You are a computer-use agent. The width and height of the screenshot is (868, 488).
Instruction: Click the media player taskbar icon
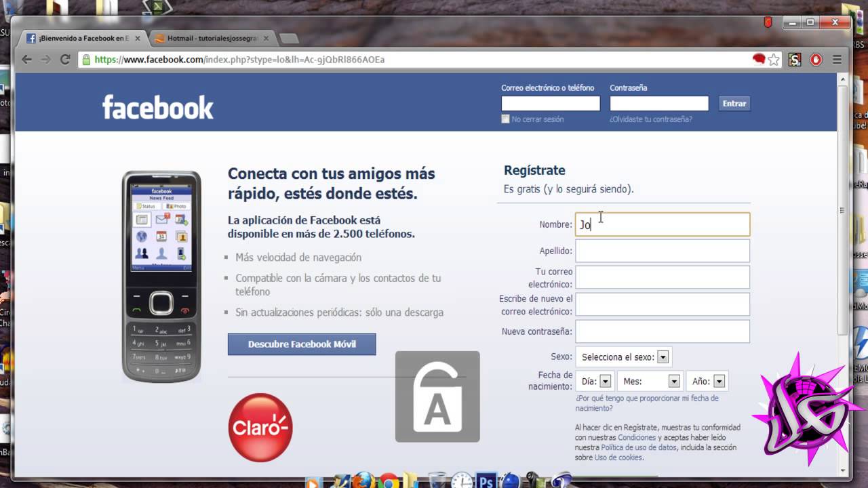313,482
